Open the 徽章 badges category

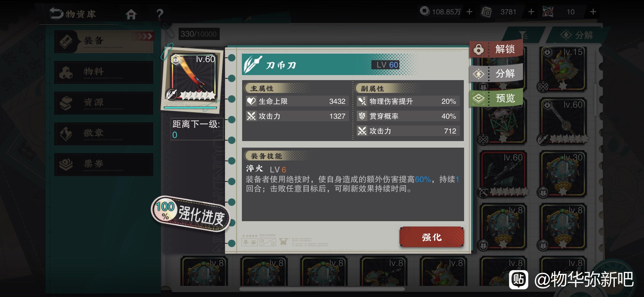point(104,134)
